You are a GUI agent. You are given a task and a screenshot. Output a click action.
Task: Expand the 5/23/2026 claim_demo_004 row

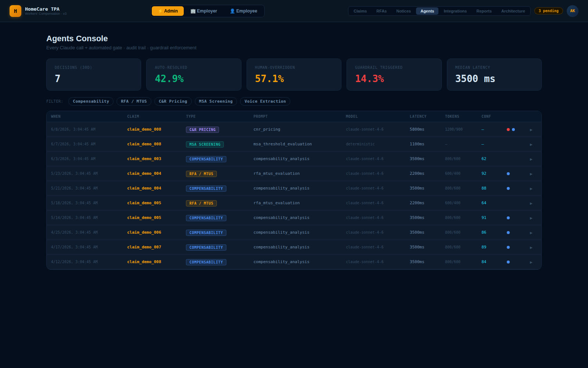point(531,174)
